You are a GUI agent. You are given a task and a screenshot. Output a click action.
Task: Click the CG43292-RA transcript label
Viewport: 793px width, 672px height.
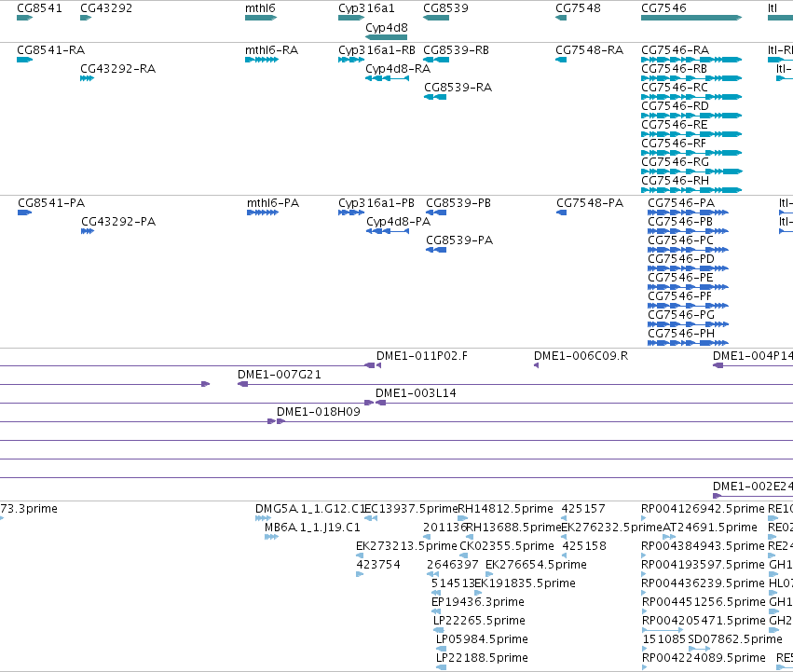coord(117,69)
